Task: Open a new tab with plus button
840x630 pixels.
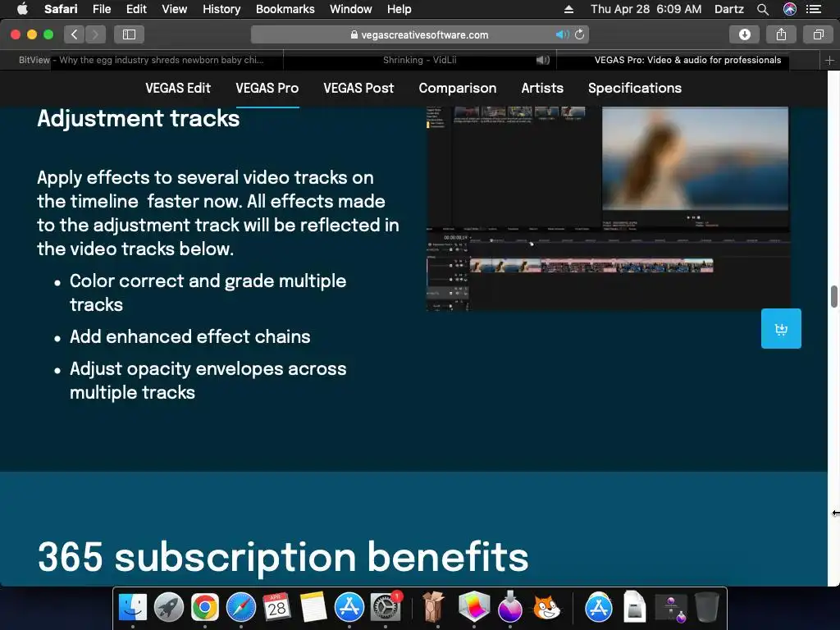Action: 829,61
